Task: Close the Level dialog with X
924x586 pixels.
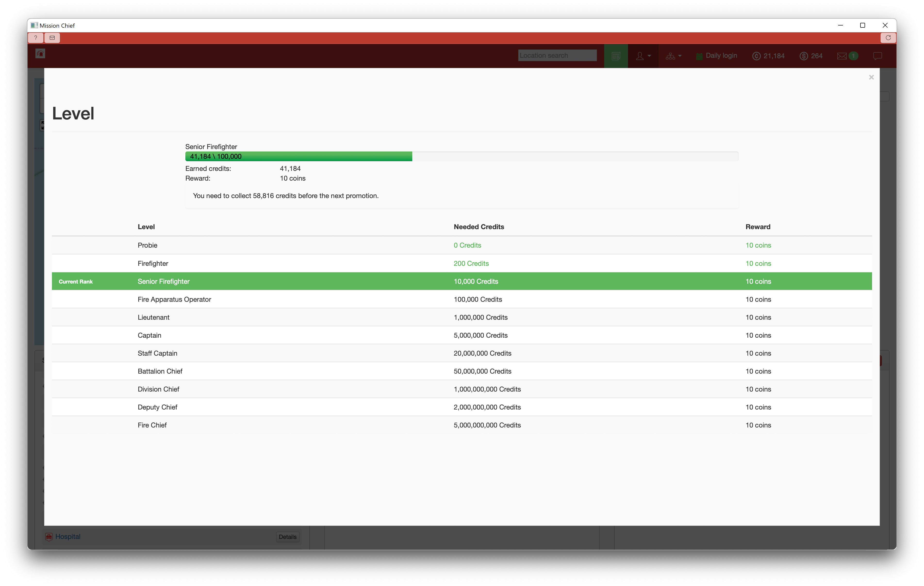Action: (x=871, y=77)
